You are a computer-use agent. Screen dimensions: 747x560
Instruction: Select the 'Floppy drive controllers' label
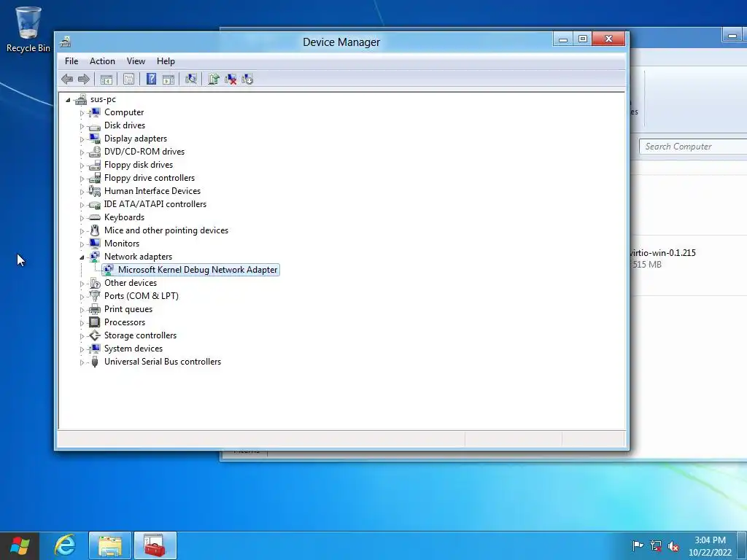tap(150, 178)
